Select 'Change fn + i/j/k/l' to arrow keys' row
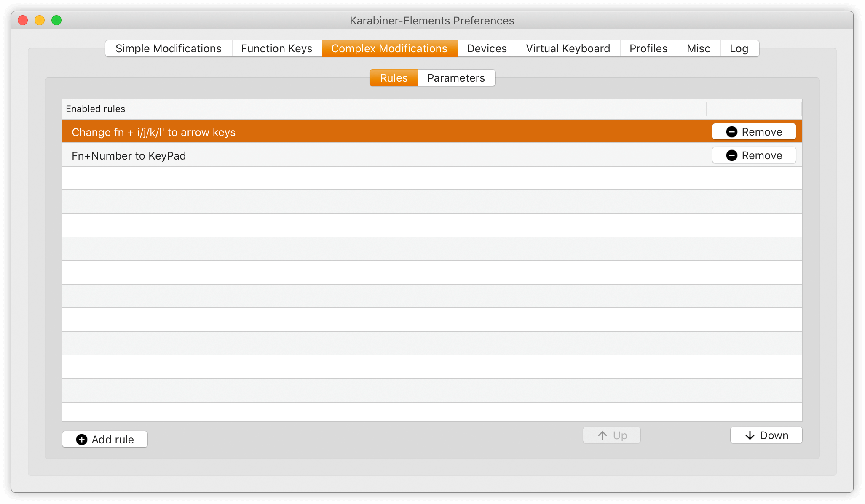 coord(432,132)
